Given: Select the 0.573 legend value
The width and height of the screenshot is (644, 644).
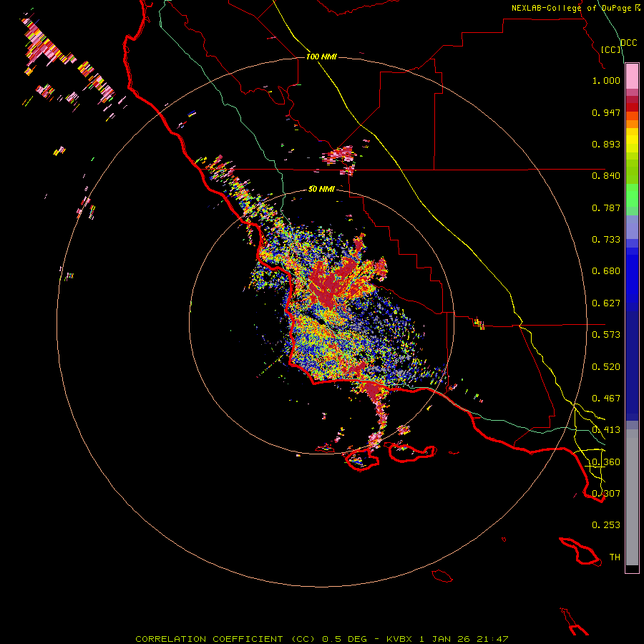Looking at the screenshot, I should [x=606, y=335].
